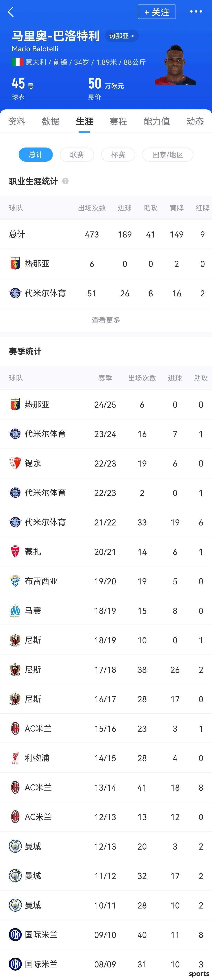Tap the Brescia club badge
Image resolution: width=212 pixels, height=980 pixels.
tap(15, 581)
